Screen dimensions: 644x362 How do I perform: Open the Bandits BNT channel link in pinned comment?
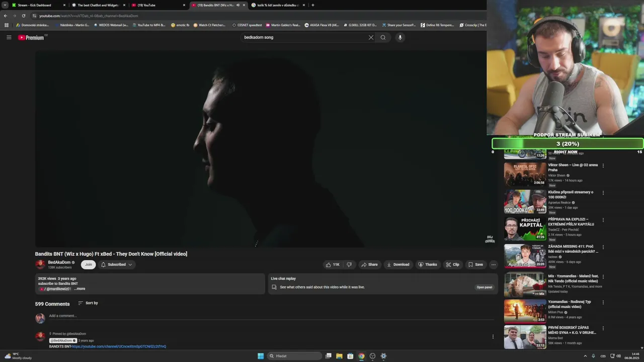pyautogui.click(x=119, y=346)
